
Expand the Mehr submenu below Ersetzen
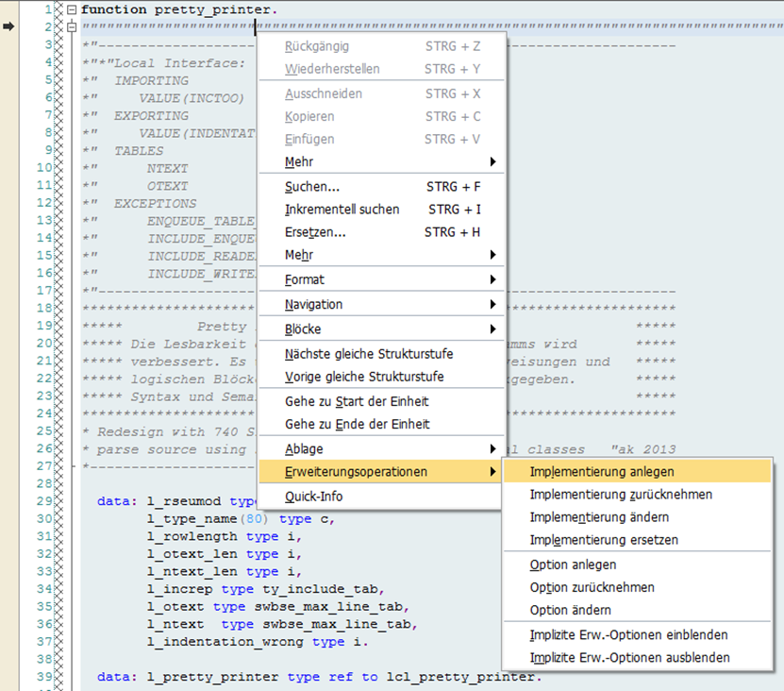coord(382,255)
